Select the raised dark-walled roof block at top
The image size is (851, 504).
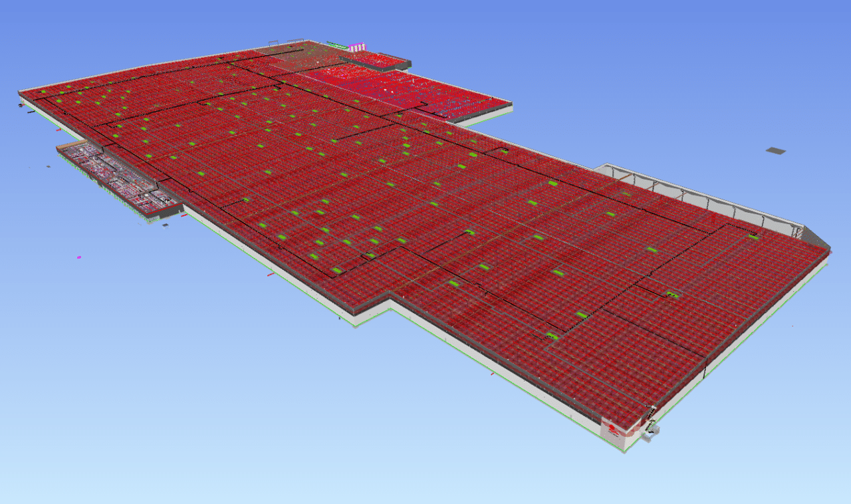tap(376, 62)
